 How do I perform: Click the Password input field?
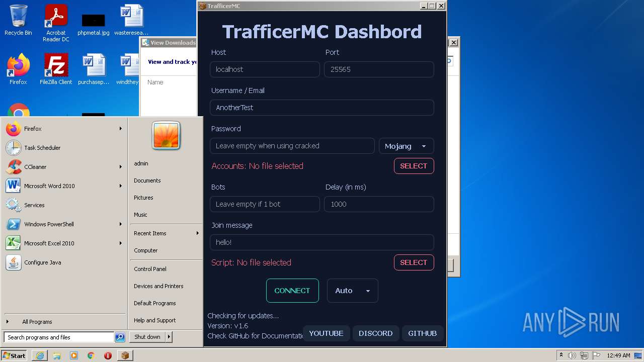(x=292, y=146)
